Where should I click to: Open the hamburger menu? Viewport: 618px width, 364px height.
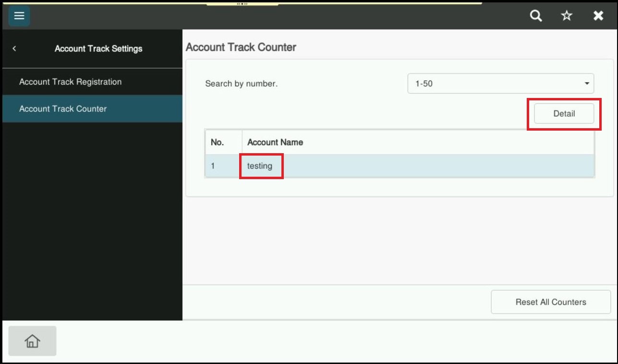(19, 16)
